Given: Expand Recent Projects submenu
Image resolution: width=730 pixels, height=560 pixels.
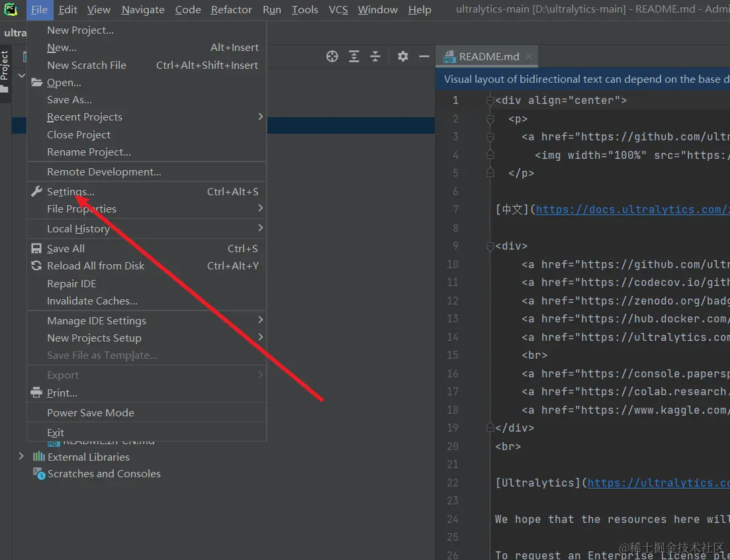Looking at the screenshot, I should click(x=147, y=117).
